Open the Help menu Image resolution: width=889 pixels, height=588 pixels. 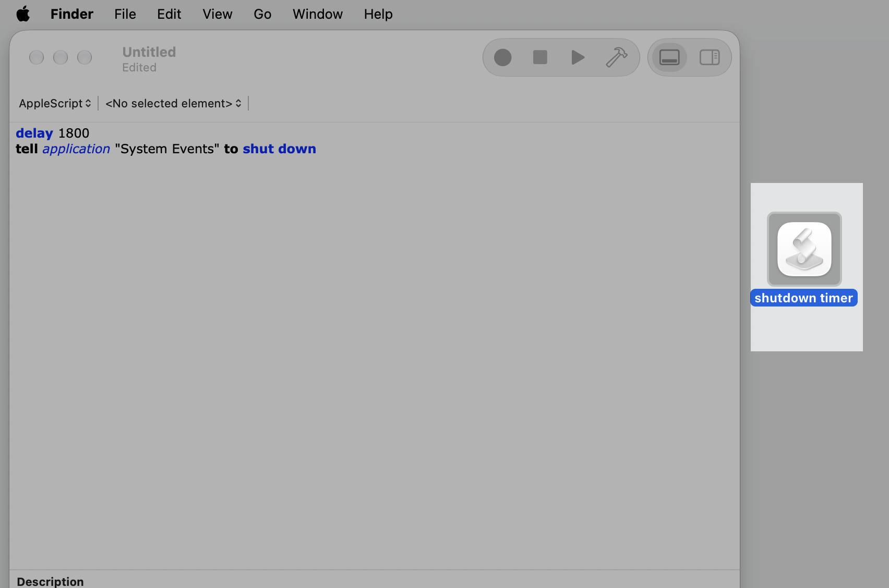point(378,14)
